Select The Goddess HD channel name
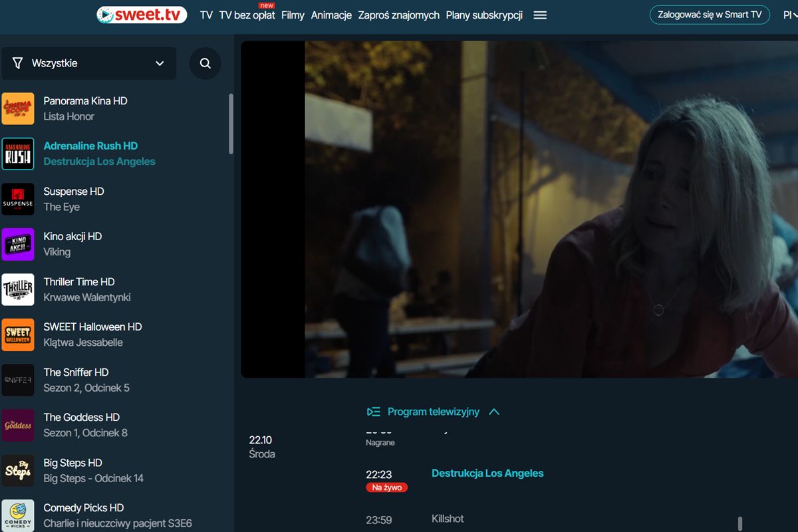Viewport: 798px width, 532px height. tap(81, 418)
